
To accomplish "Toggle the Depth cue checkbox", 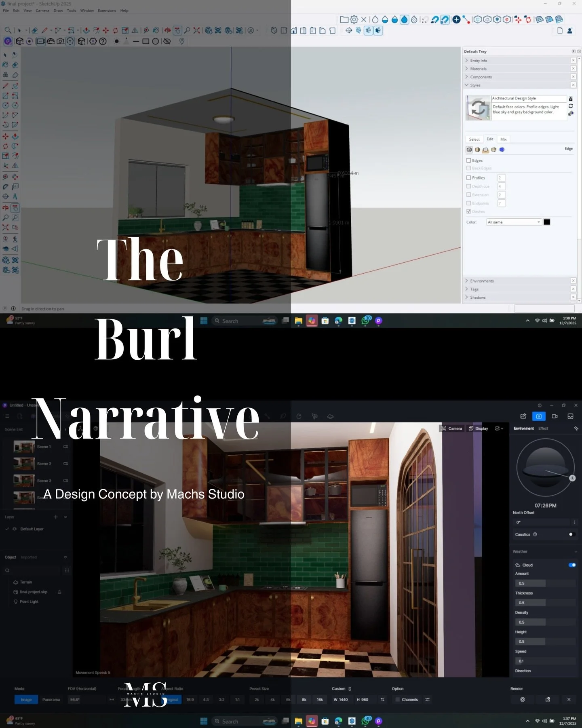I will coord(469,186).
